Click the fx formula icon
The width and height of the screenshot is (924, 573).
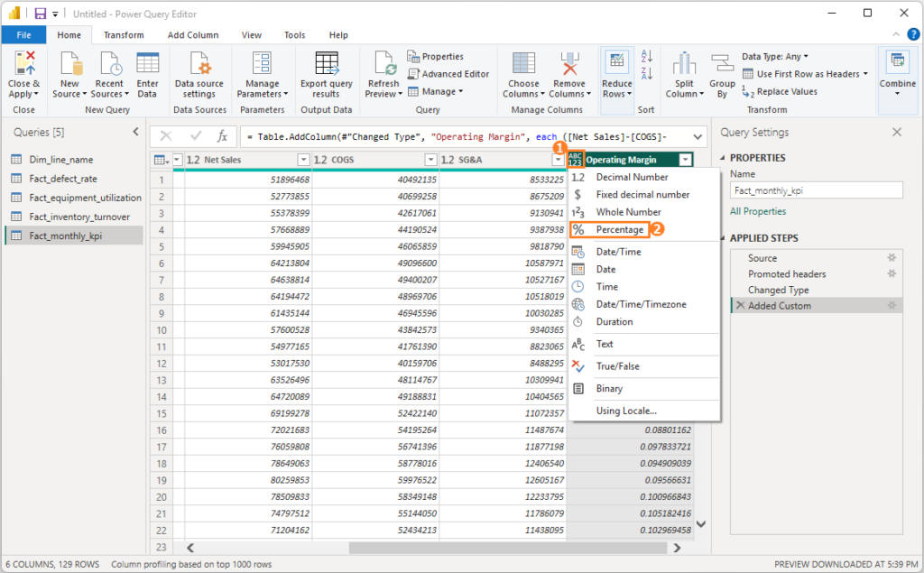pos(222,136)
